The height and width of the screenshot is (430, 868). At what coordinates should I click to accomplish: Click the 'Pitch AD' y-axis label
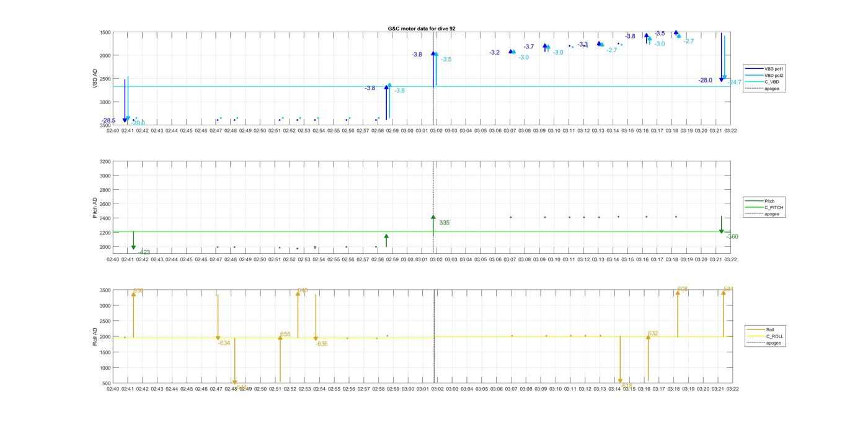(95, 208)
